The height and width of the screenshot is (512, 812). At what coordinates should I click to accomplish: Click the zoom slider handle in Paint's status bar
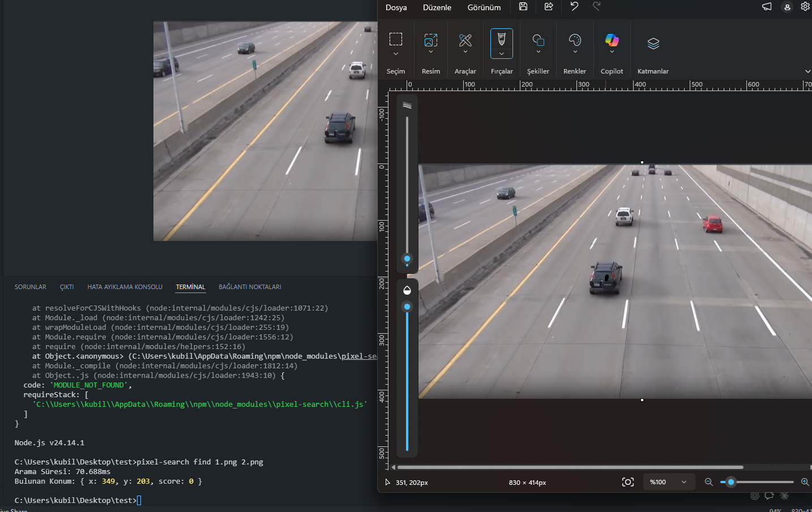pyautogui.click(x=731, y=482)
